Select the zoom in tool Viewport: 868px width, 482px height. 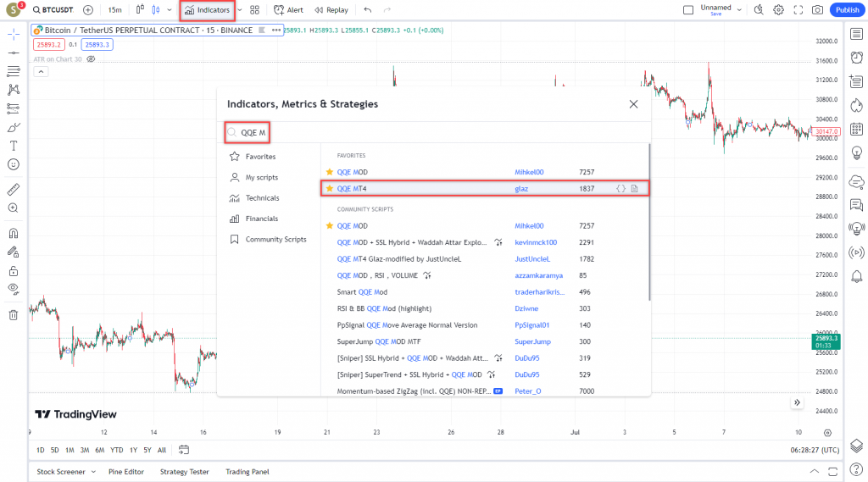14,208
